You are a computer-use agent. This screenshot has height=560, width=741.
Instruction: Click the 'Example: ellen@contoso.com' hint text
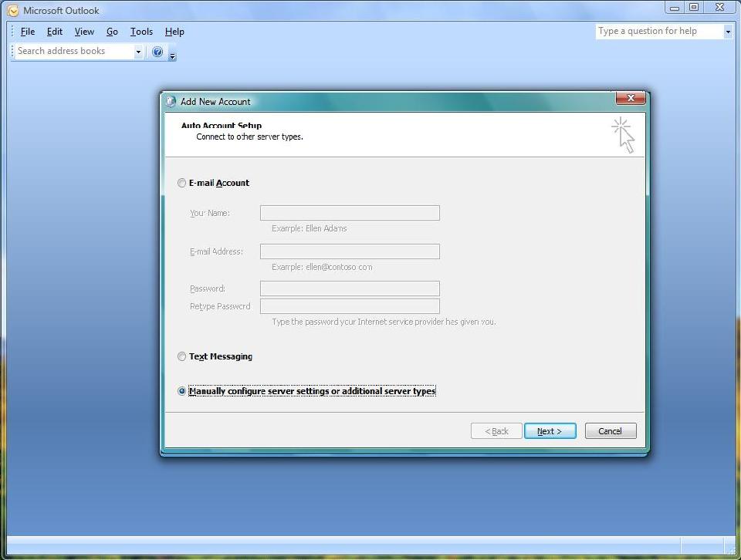[322, 267]
